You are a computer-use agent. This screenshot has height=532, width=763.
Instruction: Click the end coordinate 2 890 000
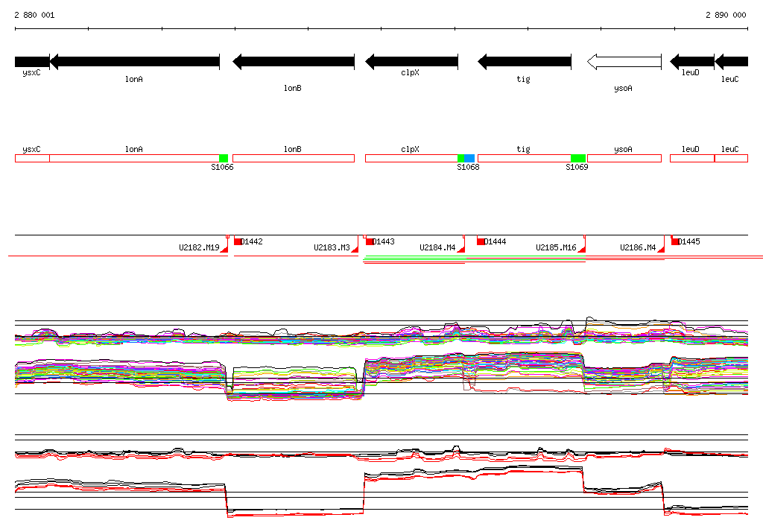[726, 15]
